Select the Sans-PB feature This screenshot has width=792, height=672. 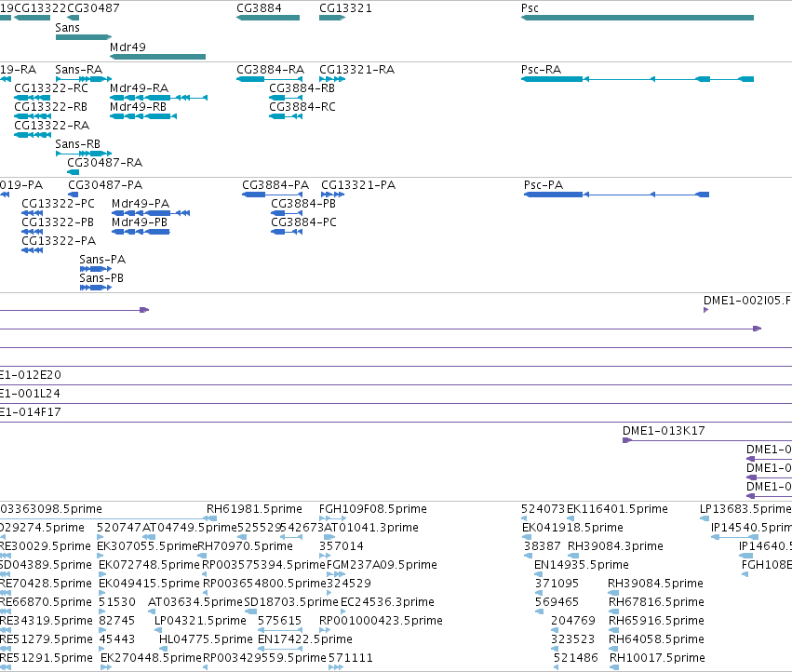point(96,288)
